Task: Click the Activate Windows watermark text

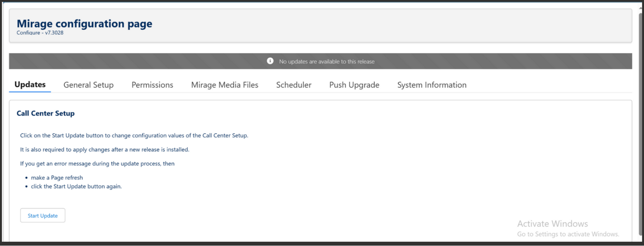Action: coord(553,224)
